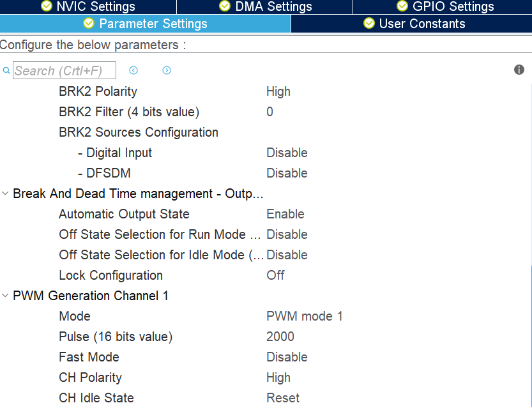The image size is (532, 410).
Task: Click the Pulse value field showing 2000
Action: click(x=280, y=337)
